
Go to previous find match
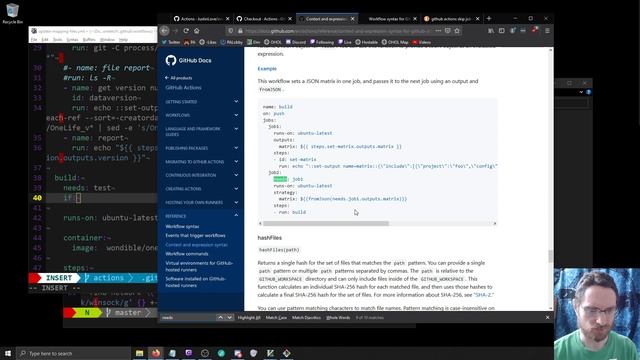click(x=220, y=318)
